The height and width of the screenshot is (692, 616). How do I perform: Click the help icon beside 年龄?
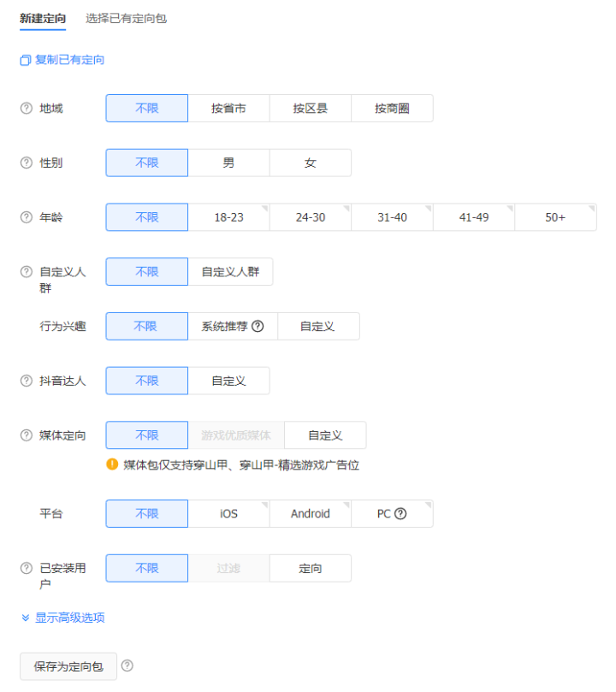click(26, 217)
